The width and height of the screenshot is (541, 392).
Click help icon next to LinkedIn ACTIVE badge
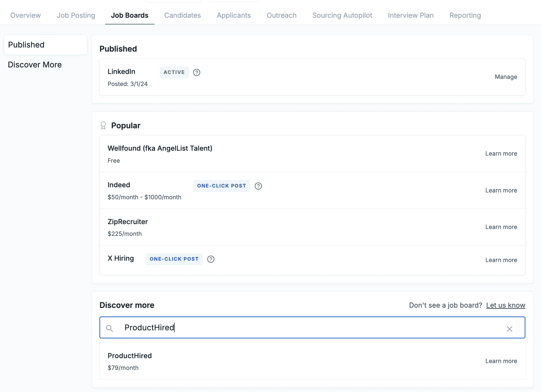coord(197,72)
